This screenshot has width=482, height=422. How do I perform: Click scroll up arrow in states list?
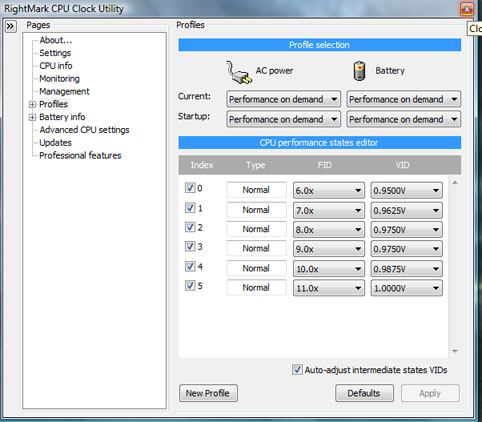(455, 183)
